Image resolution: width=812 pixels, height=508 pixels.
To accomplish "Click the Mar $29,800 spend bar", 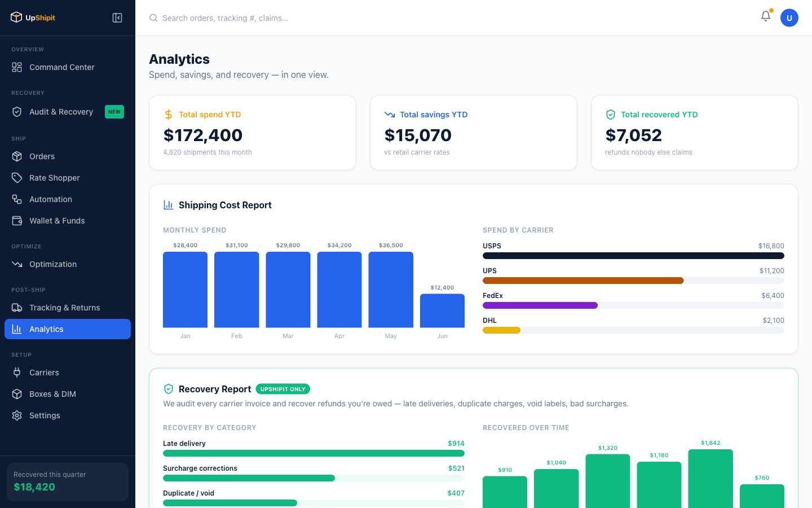I will [288, 290].
